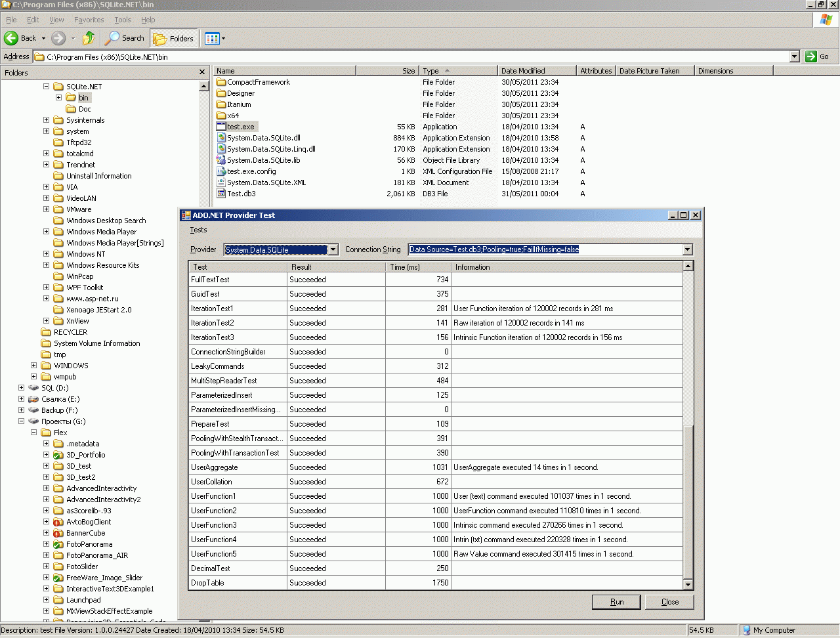Click the address bar path field
840x638 pixels.
(411, 56)
